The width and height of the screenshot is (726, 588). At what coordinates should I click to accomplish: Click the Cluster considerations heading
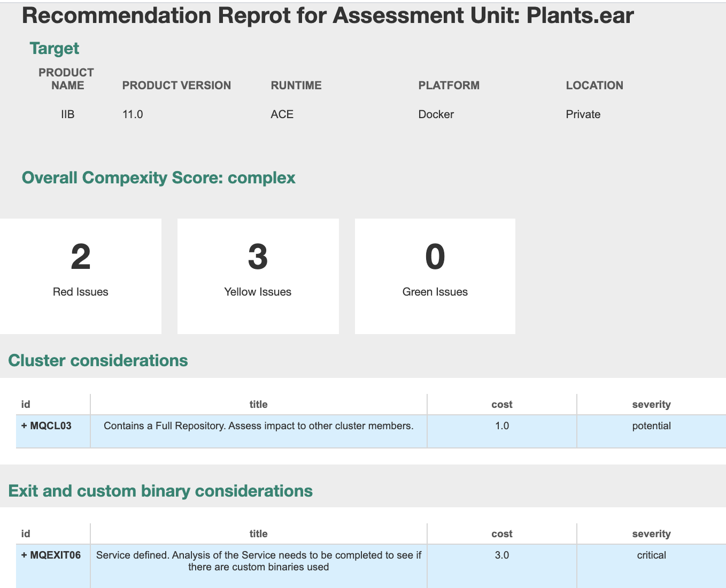tap(98, 360)
